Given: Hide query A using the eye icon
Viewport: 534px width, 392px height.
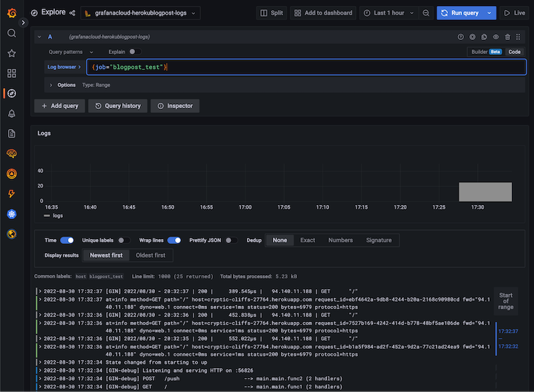Looking at the screenshot, I should point(496,37).
